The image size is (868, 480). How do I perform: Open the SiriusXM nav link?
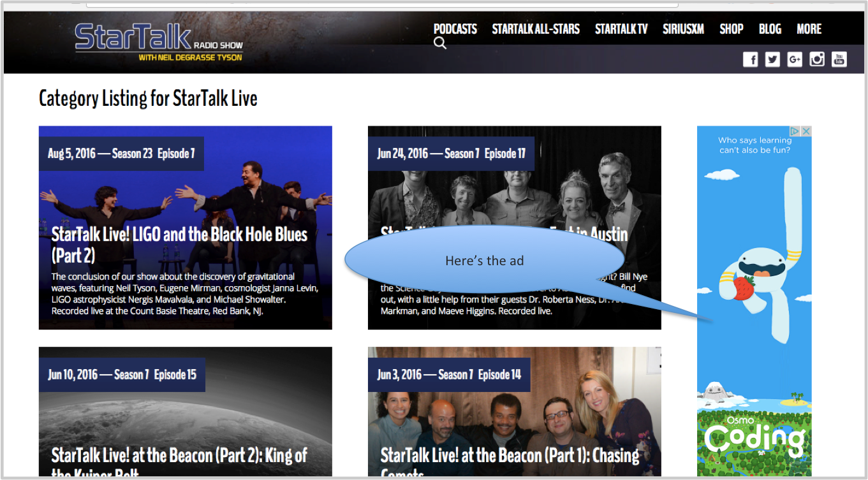[683, 29]
